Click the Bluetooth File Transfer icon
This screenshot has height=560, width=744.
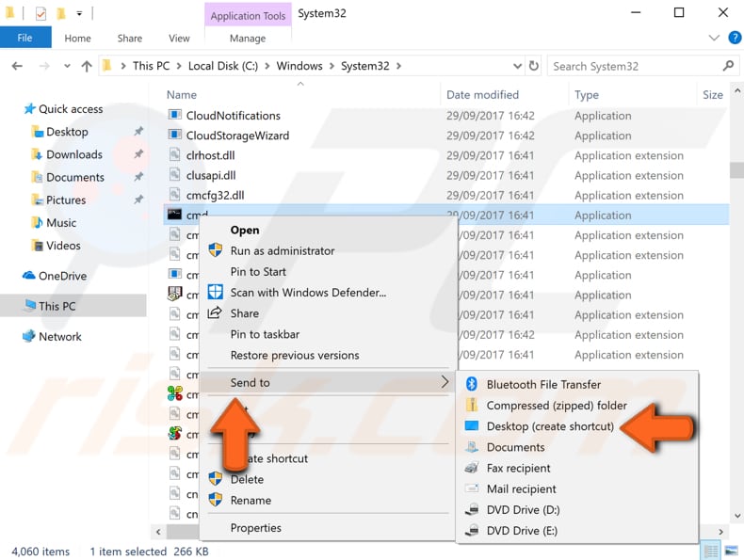[x=472, y=384]
